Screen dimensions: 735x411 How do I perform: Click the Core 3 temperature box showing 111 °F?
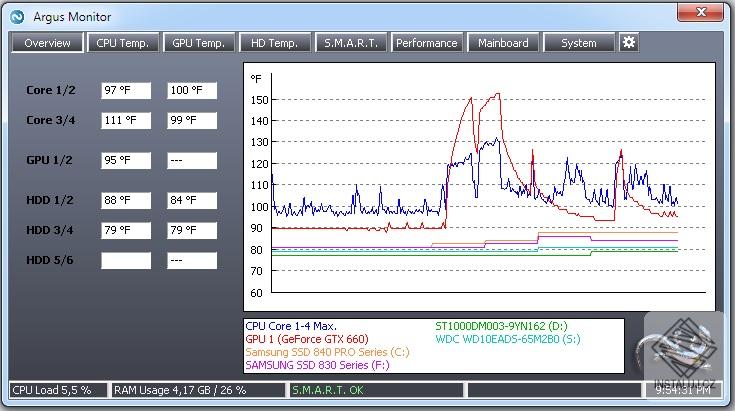pos(126,120)
